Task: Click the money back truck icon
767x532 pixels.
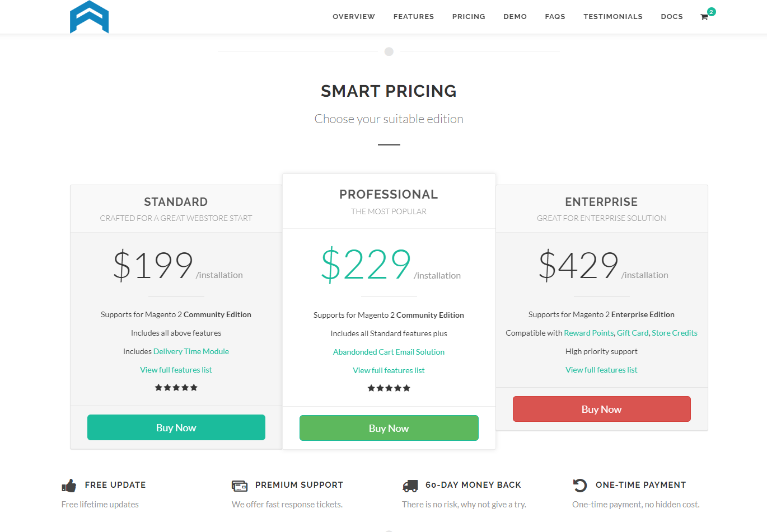Action: coord(410,486)
